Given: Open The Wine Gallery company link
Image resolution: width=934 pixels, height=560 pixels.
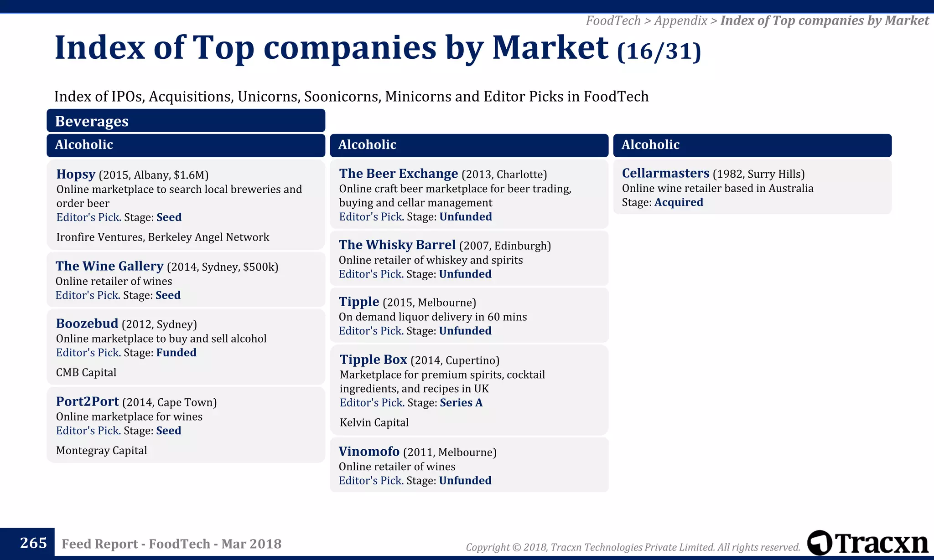Looking at the screenshot, I should (109, 266).
